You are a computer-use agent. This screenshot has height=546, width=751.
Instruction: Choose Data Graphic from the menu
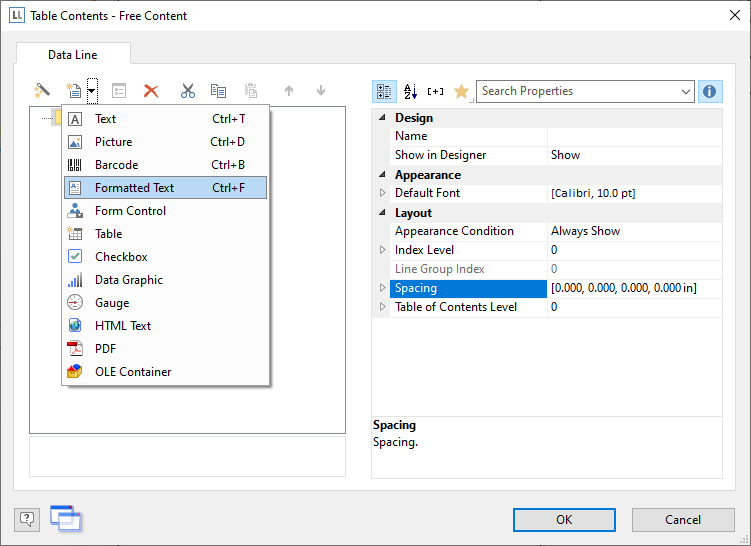[165, 280]
